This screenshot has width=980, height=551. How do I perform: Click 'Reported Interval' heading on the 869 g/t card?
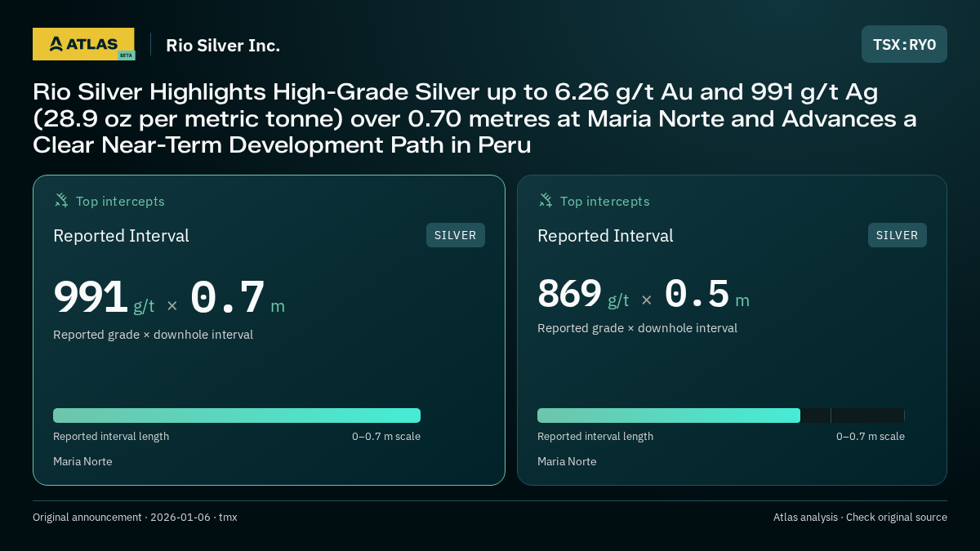[x=605, y=236]
